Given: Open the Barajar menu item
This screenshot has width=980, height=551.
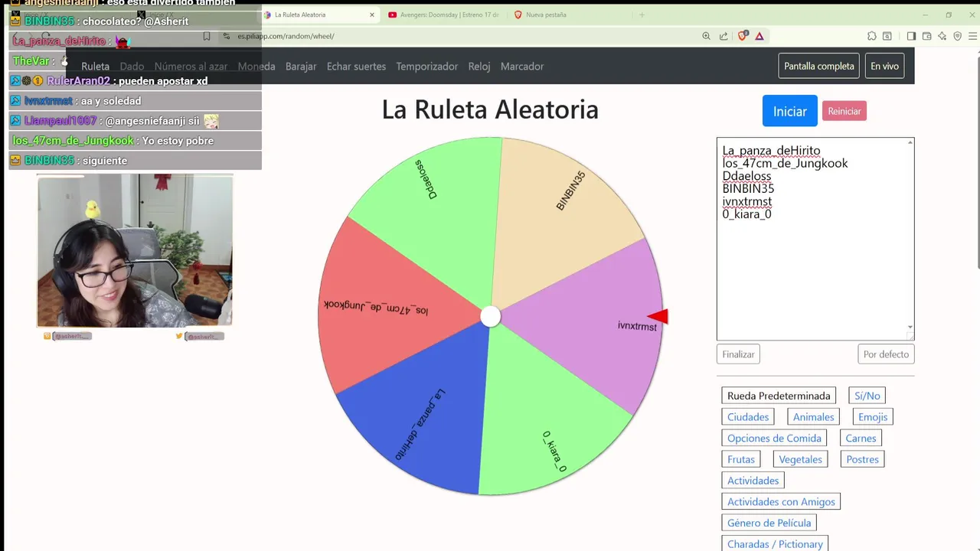Looking at the screenshot, I should click(301, 67).
